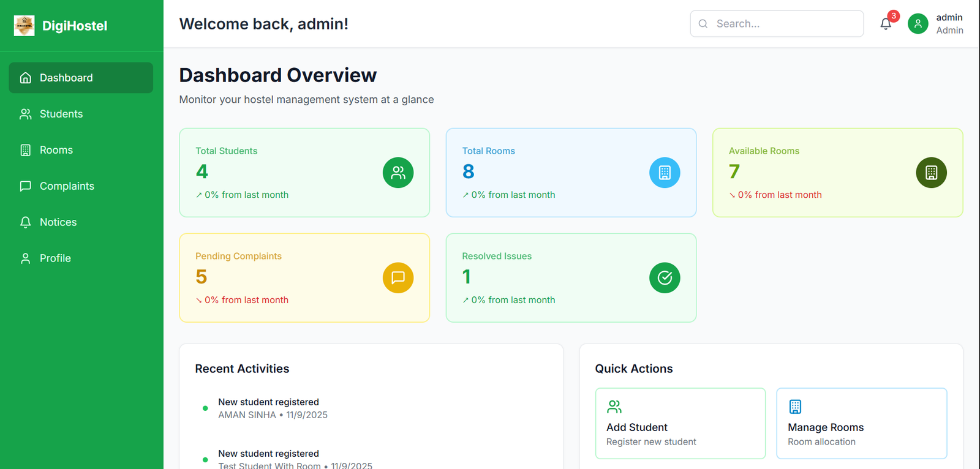
Task: Open the Rooms section
Action: [81, 150]
